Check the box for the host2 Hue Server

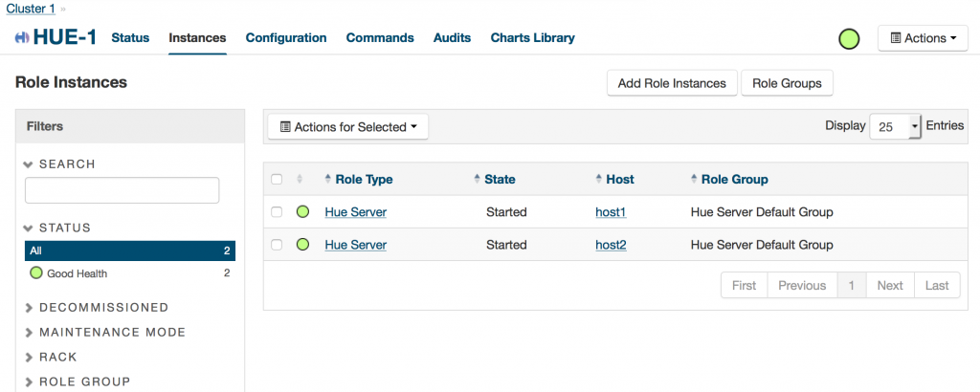[x=277, y=245]
